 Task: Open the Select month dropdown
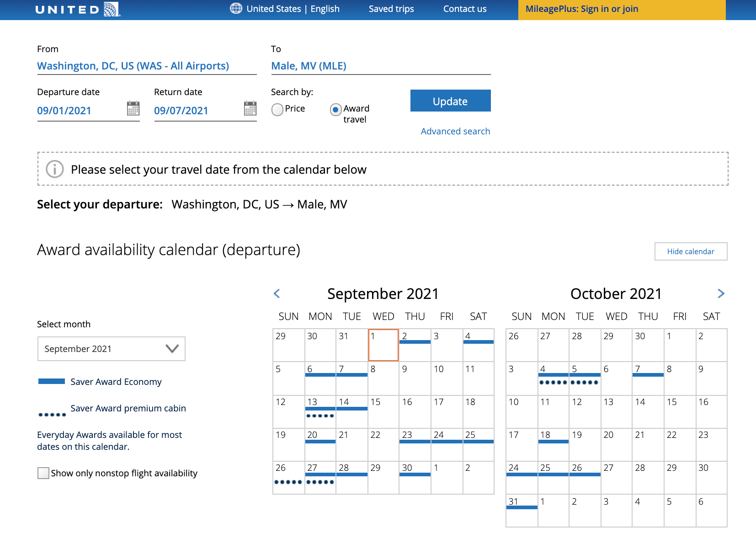pyautogui.click(x=111, y=349)
